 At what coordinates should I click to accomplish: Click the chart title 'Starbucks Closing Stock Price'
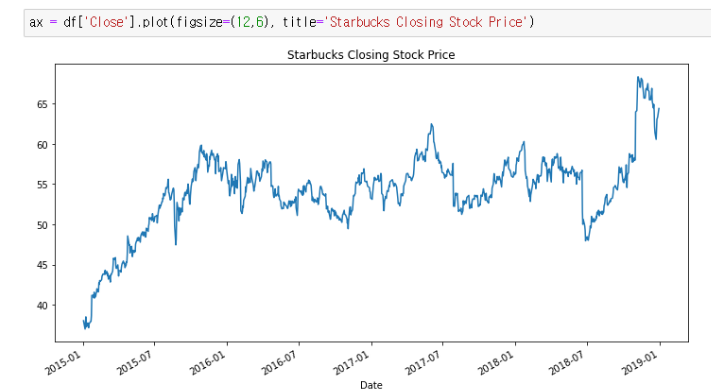click(x=371, y=55)
